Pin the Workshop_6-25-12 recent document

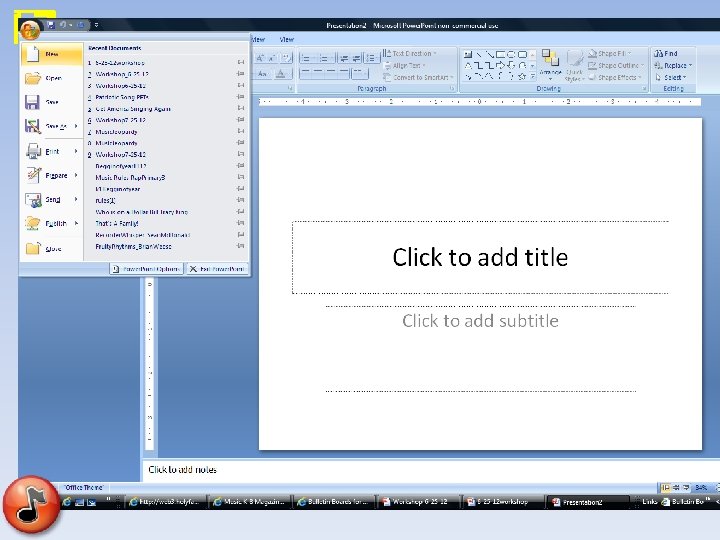[241, 74]
